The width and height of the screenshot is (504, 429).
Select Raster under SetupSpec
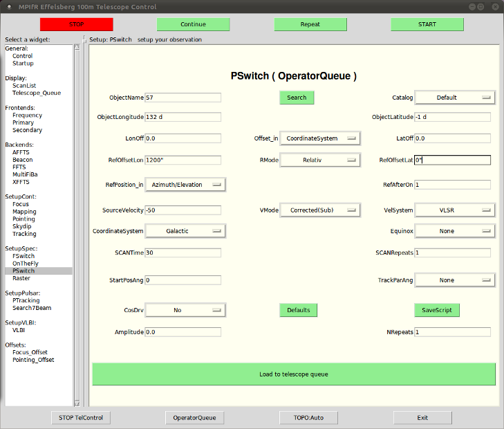click(x=21, y=278)
